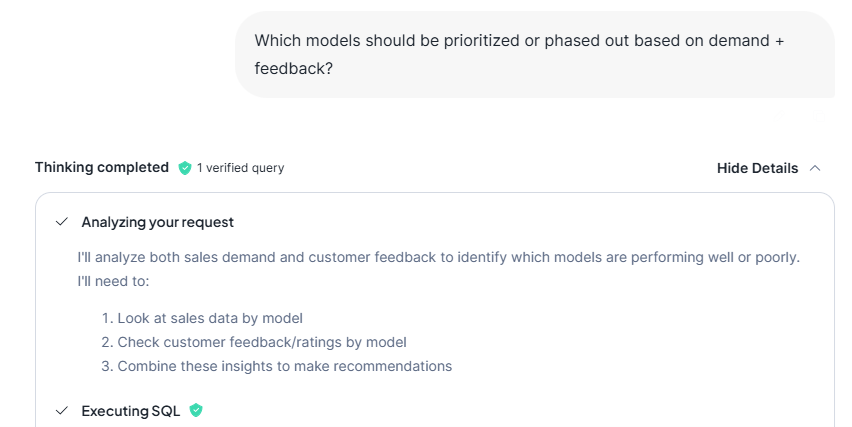Select the "Combine these insights" list item
The image size is (852, 427).
point(285,366)
